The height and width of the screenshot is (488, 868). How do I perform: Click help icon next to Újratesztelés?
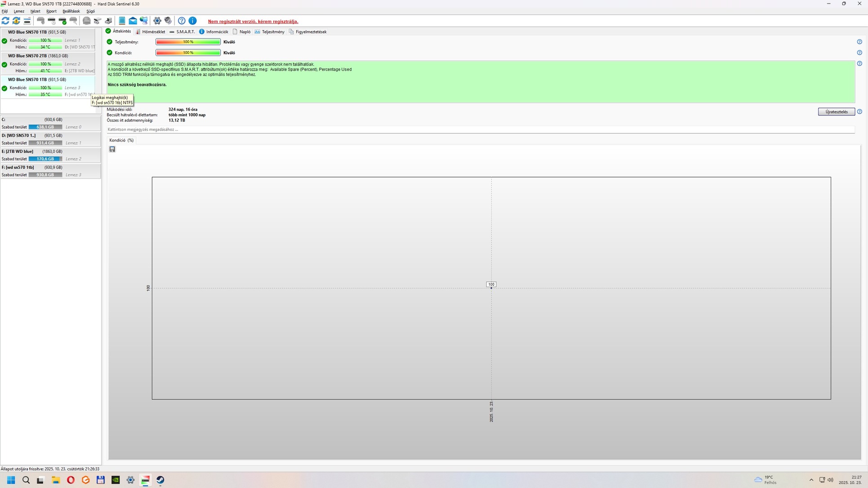pos(859,111)
